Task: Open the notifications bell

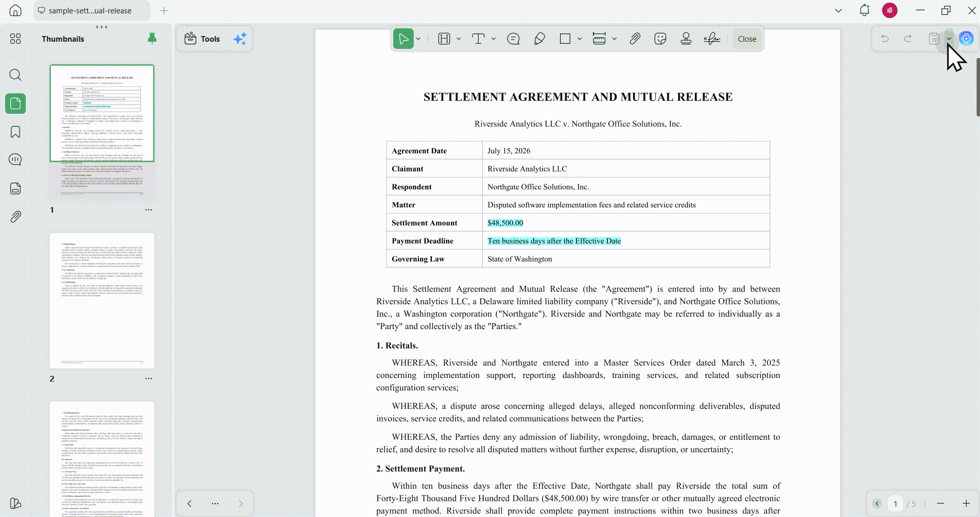Action: 865,10
